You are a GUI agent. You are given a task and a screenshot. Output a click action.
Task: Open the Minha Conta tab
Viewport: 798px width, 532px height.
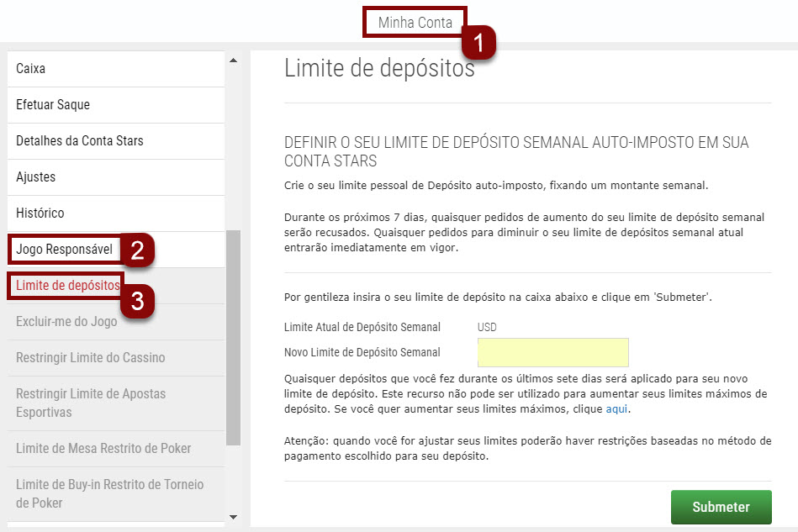click(x=415, y=21)
